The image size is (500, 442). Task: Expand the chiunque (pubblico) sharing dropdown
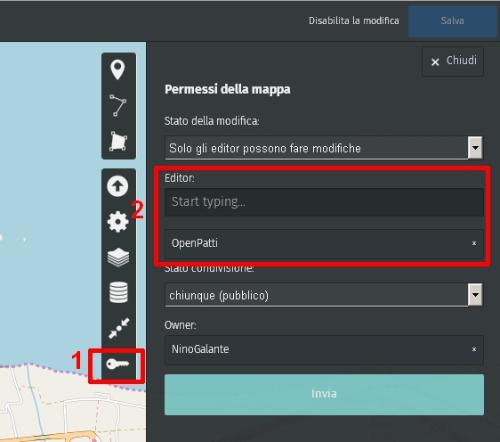click(323, 295)
